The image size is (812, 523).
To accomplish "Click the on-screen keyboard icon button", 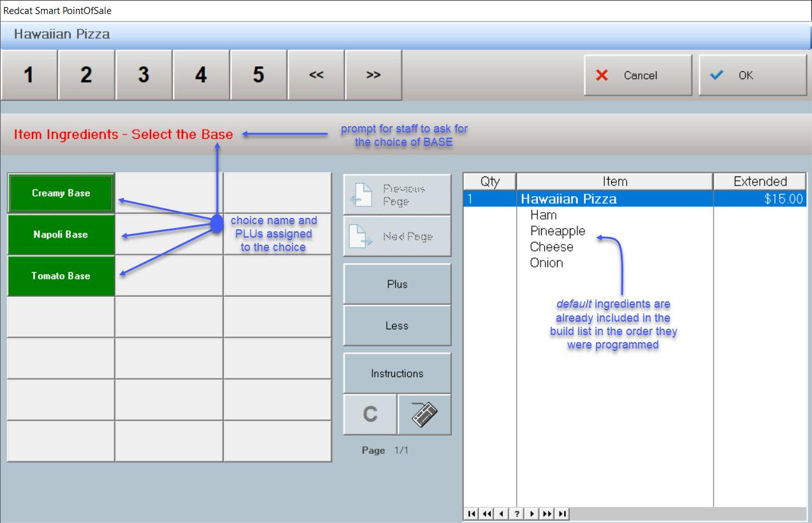I will (x=424, y=415).
